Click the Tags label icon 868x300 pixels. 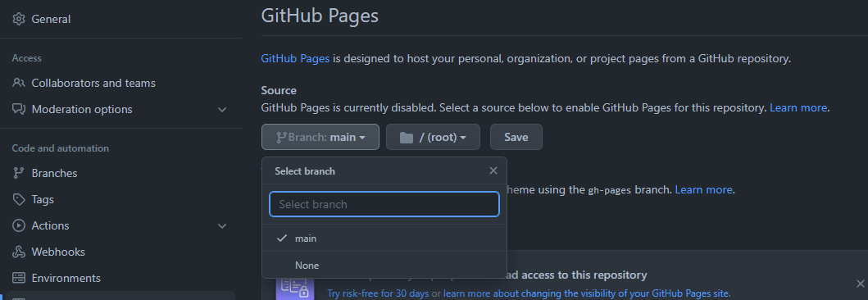click(19, 199)
